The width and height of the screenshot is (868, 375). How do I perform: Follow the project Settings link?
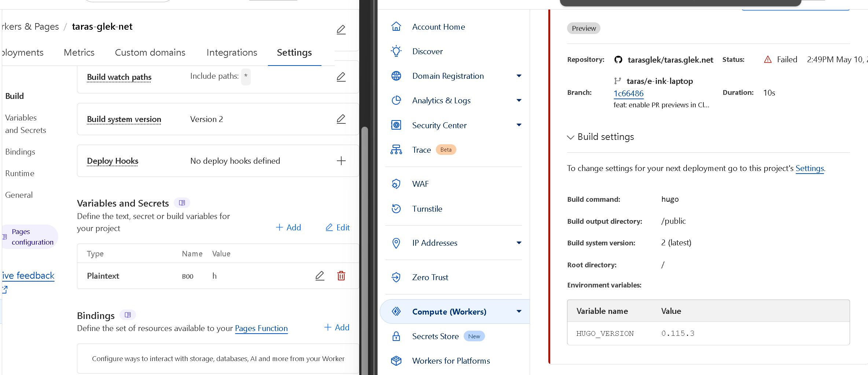(x=810, y=168)
